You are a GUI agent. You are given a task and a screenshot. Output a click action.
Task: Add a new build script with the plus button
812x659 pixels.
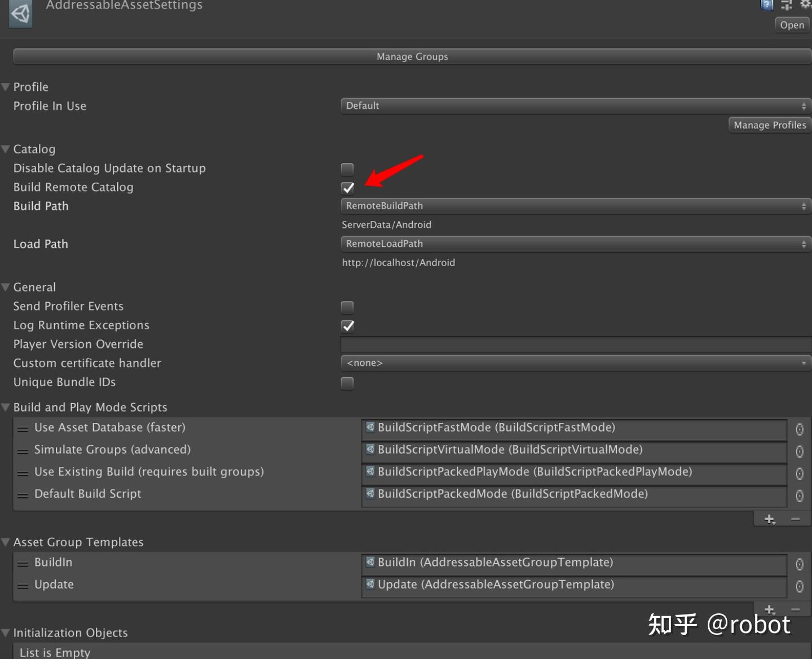coord(770,519)
